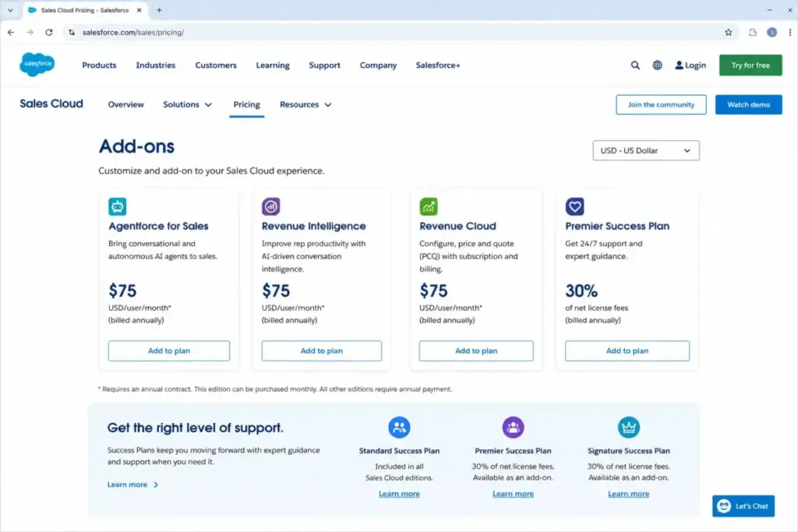Open the Industries menu
Image resolution: width=798 pixels, height=532 pixels.
(x=156, y=65)
